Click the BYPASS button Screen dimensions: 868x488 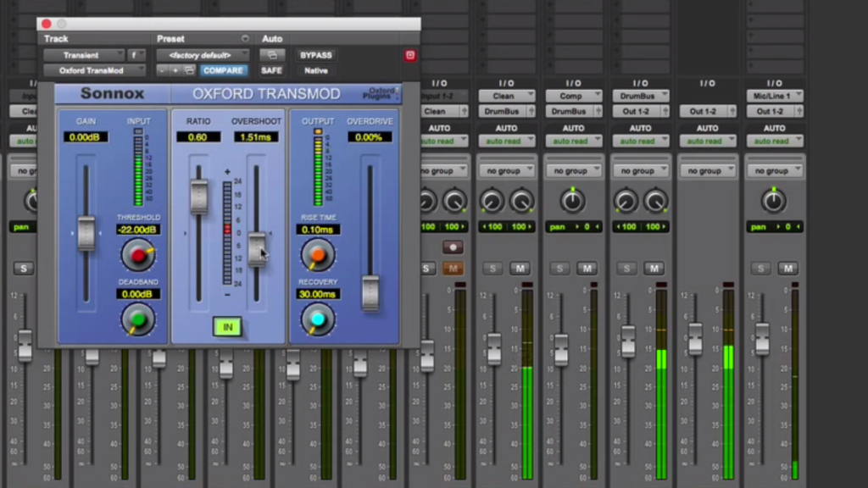tap(315, 53)
